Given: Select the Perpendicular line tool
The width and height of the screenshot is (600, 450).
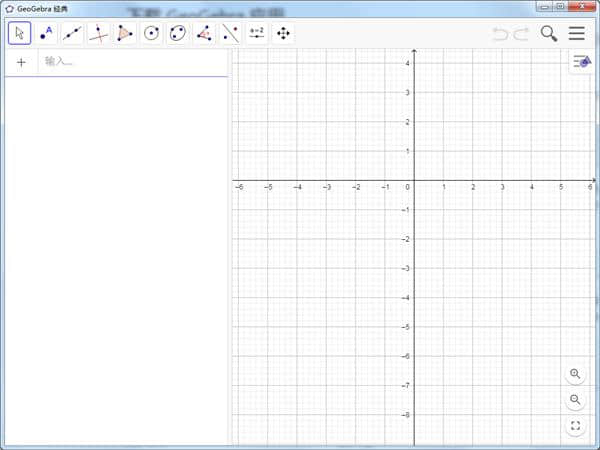Looking at the screenshot, I should [98, 33].
